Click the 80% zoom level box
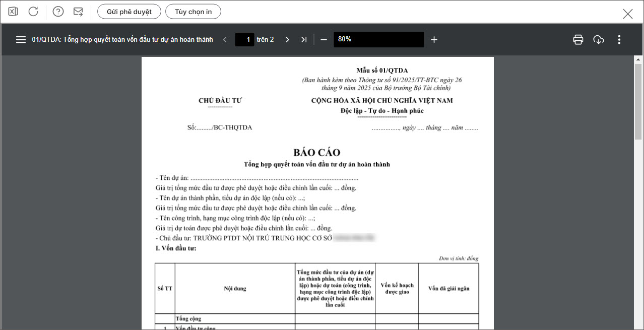This screenshot has height=330, width=644. [x=378, y=39]
